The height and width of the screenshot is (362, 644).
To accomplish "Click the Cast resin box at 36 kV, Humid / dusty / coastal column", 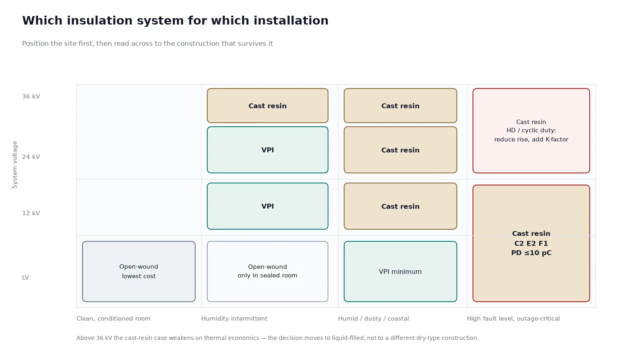I will (x=400, y=105).
